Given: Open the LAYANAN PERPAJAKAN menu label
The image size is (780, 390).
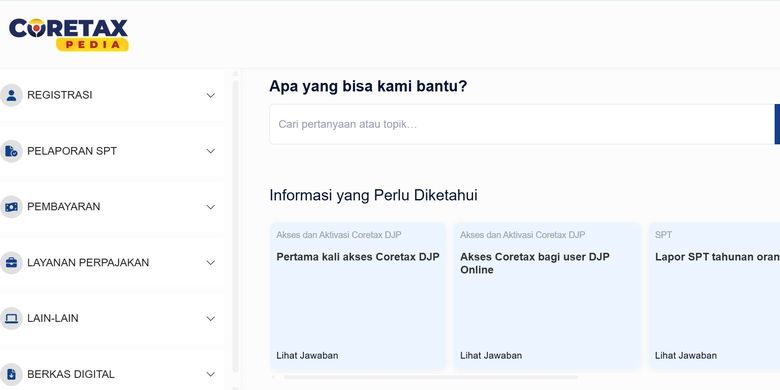Looking at the screenshot, I should pyautogui.click(x=88, y=263).
